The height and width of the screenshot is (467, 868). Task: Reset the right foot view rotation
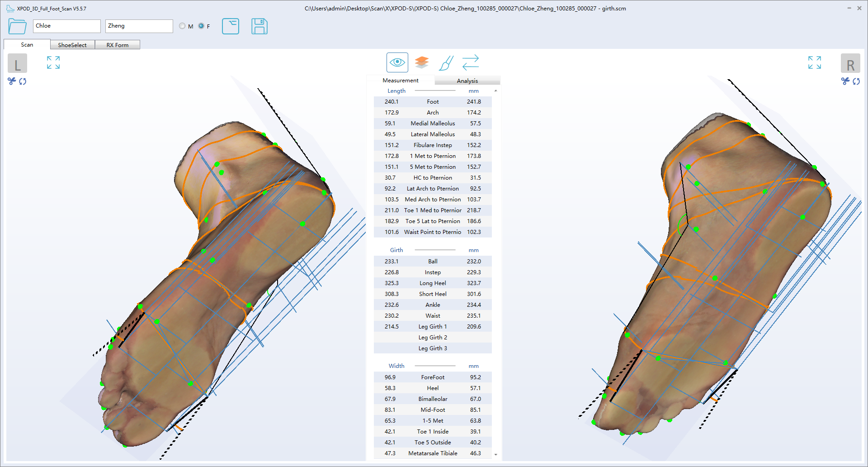click(x=856, y=81)
